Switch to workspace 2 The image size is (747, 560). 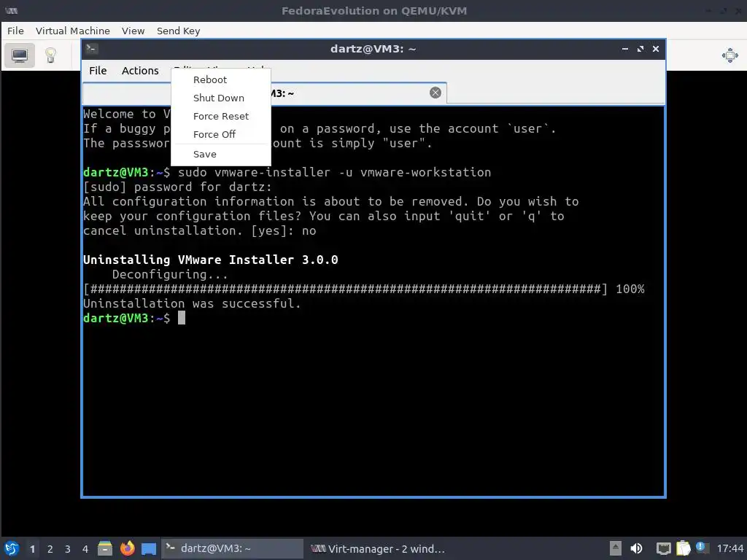point(50,549)
